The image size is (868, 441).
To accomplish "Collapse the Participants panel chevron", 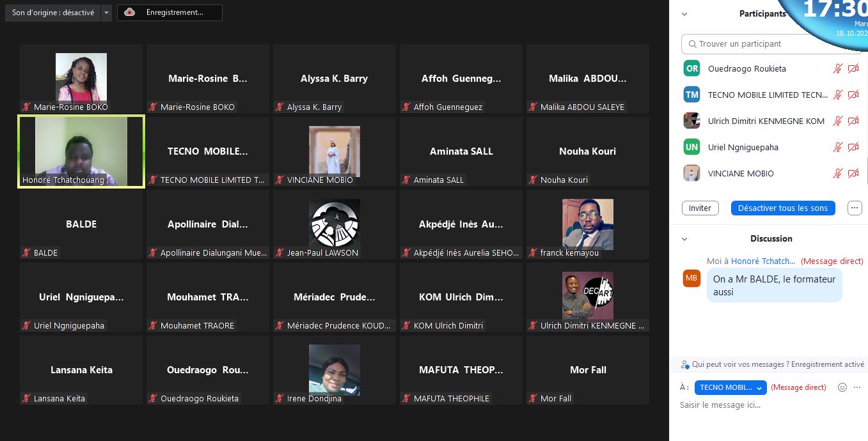I will point(684,14).
